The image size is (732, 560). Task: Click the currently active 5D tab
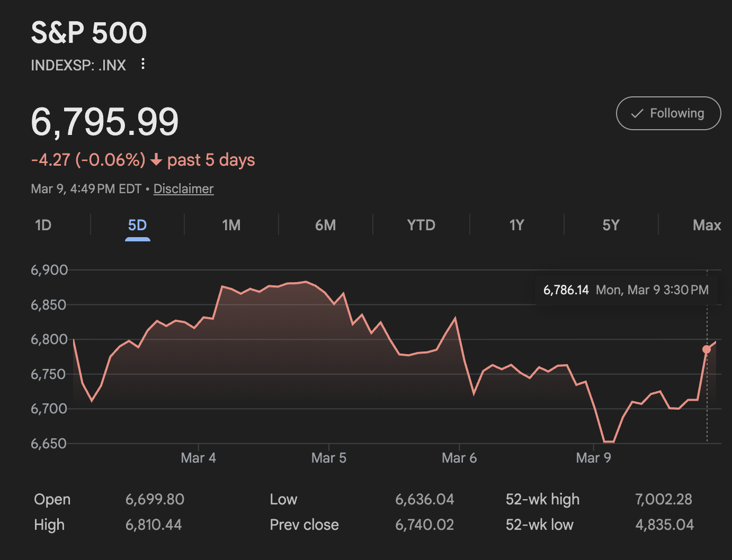[x=137, y=225]
